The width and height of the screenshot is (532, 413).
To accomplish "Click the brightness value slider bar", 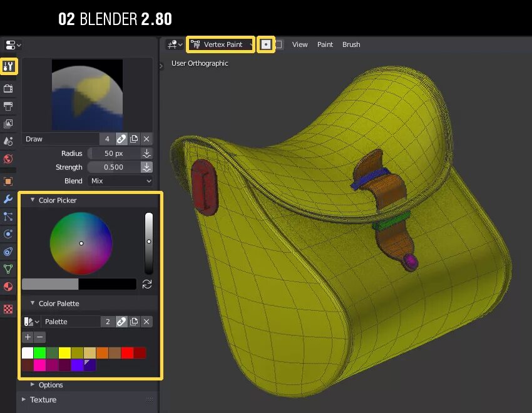I will pyautogui.click(x=149, y=243).
